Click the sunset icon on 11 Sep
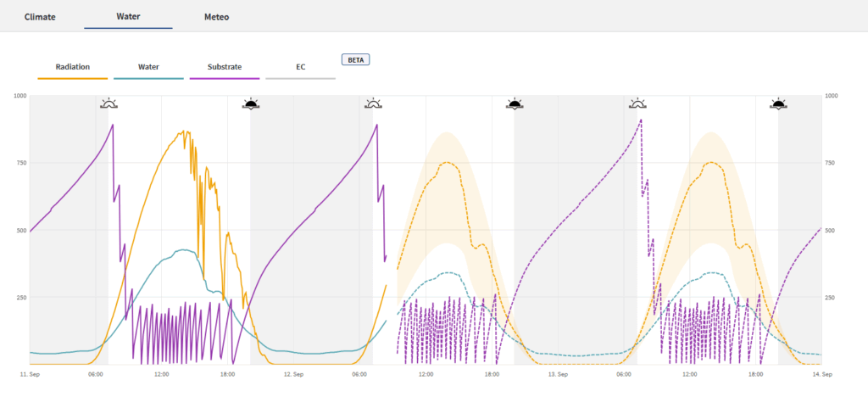Screen dimensions: 868x408 tap(250, 104)
